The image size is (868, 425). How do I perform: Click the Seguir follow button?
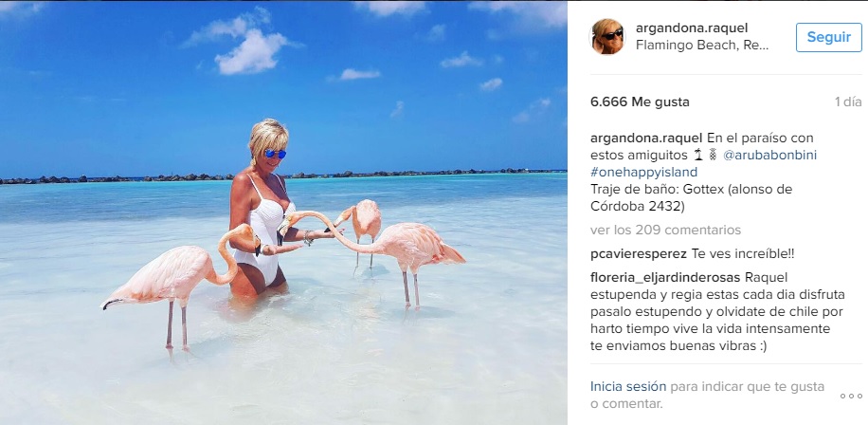pos(829,37)
